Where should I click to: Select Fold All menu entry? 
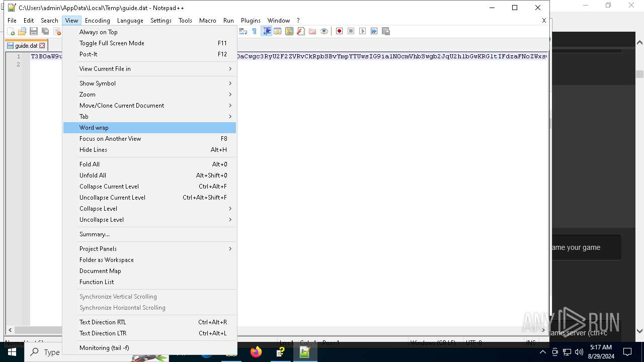149,164
